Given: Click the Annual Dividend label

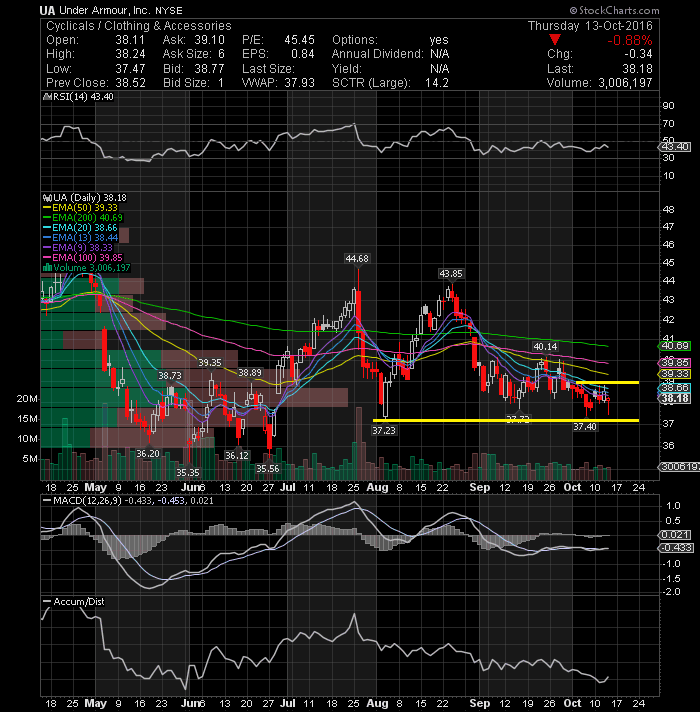Looking at the screenshot, I should [378, 54].
